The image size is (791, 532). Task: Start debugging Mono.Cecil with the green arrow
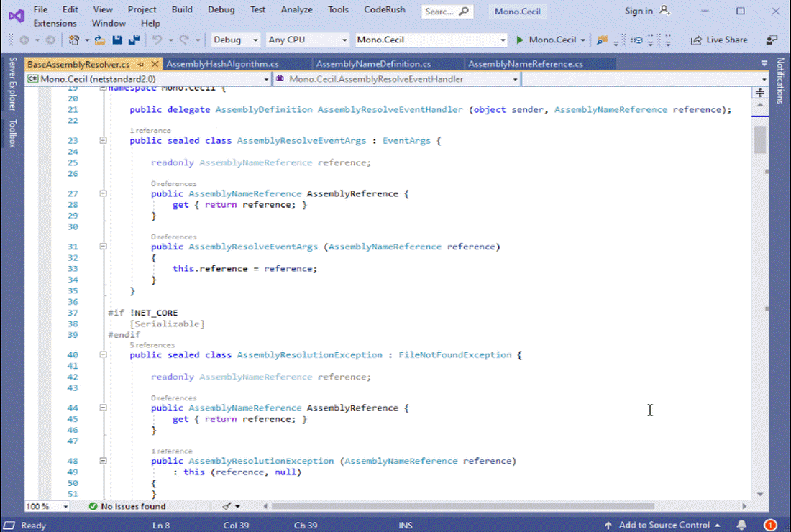tap(519, 40)
